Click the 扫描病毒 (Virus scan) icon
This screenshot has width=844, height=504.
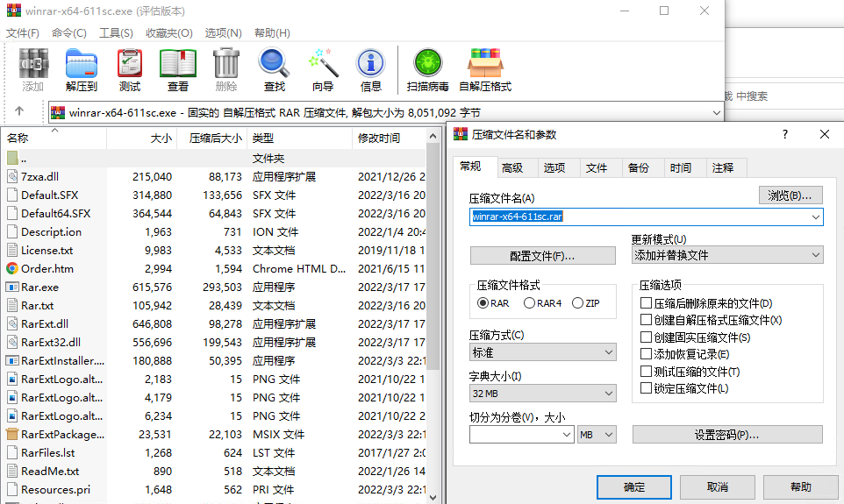(428, 62)
